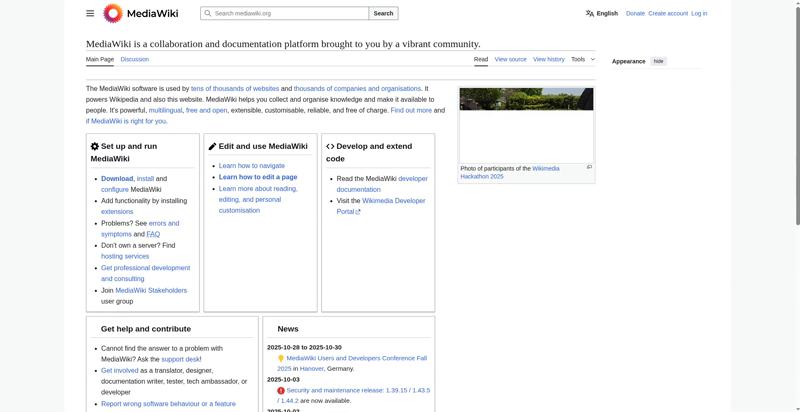Click the Create account link

[667, 13]
